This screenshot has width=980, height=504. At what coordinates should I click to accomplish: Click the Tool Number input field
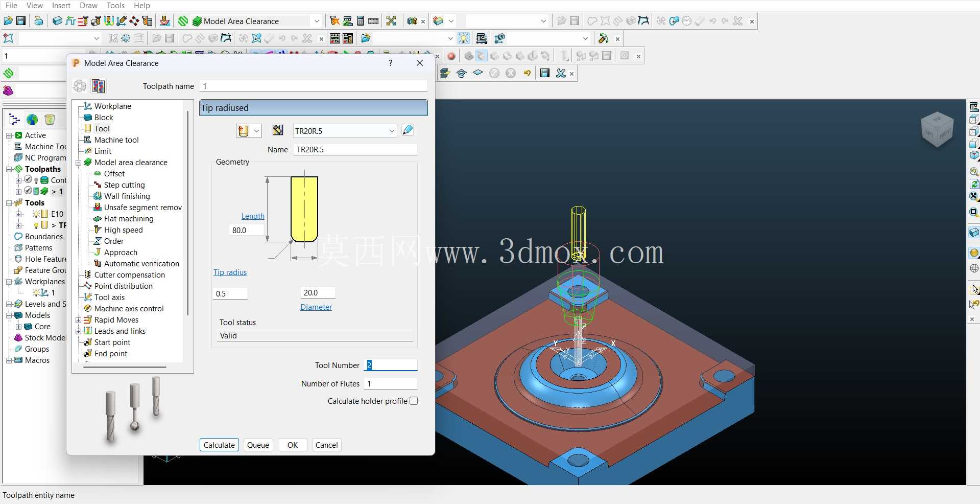pos(390,365)
